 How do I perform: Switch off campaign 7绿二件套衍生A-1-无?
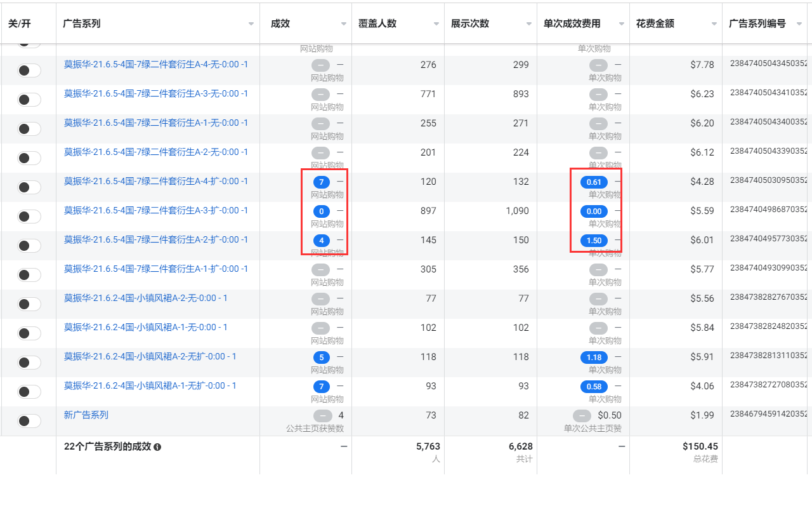[29, 129]
